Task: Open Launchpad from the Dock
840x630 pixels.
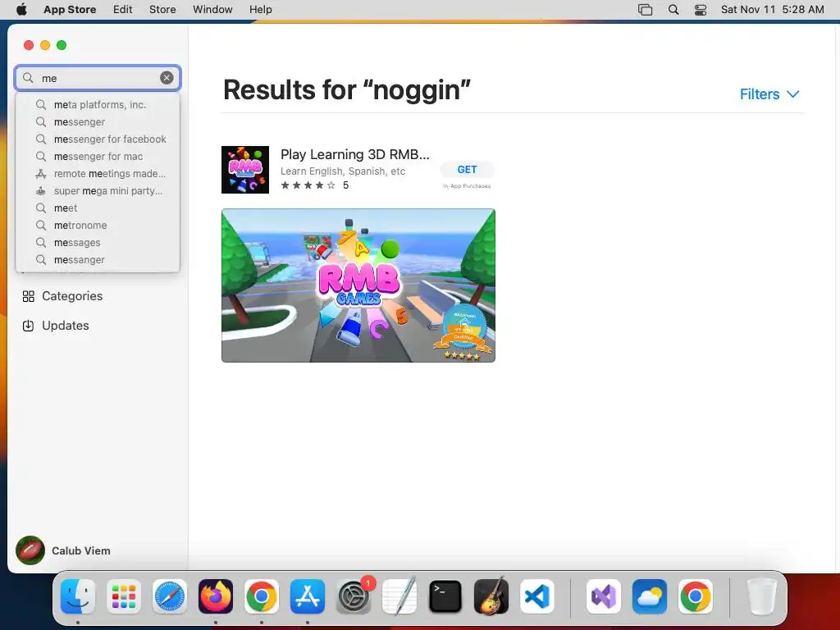Action: [x=124, y=596]
